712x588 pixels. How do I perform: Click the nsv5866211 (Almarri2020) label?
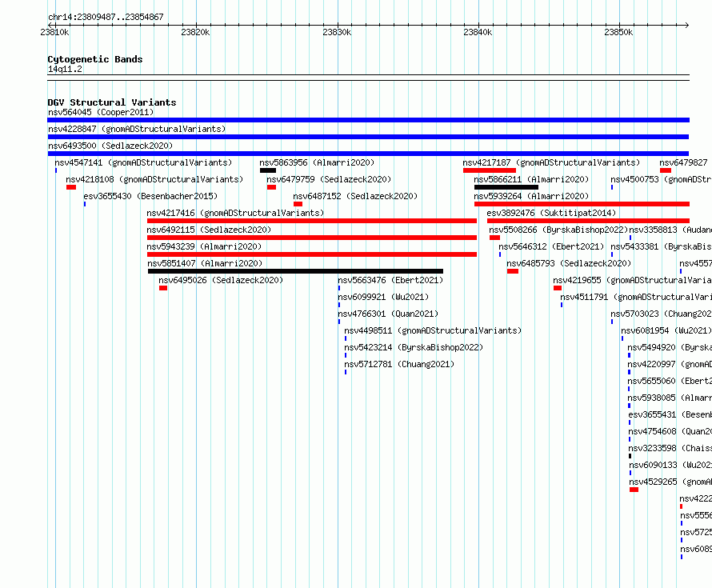[531, 179]
